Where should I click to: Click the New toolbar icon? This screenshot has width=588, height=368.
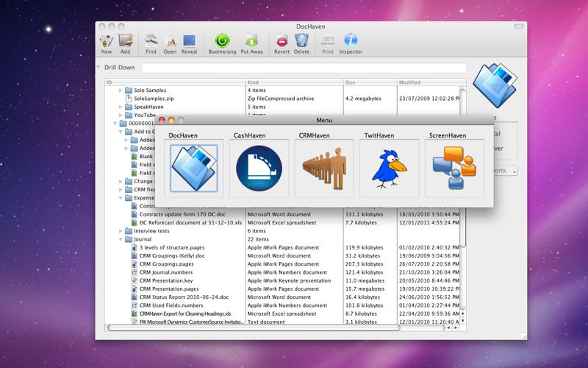click(107, 40)
